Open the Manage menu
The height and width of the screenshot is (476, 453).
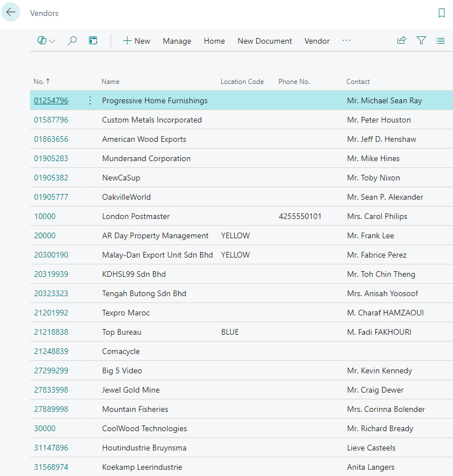click(x=177, y=41)
